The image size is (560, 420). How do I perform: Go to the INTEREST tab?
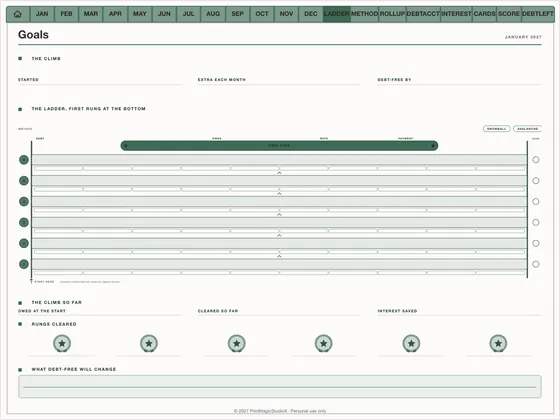(x=456, y=14)
